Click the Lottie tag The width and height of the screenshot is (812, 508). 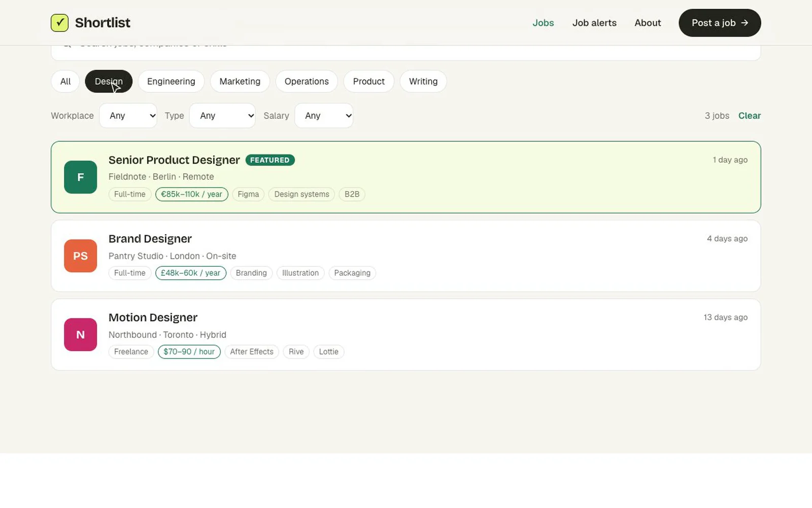329,352
